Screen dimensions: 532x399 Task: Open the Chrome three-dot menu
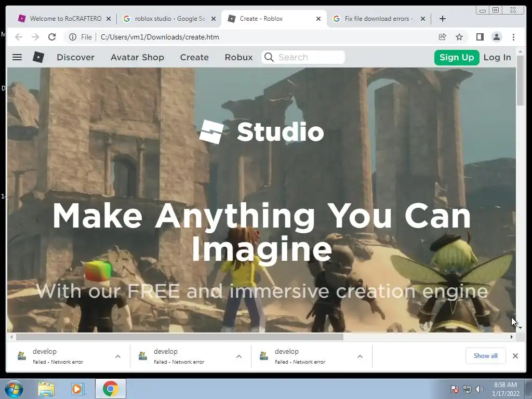click(x=514, y=37)
